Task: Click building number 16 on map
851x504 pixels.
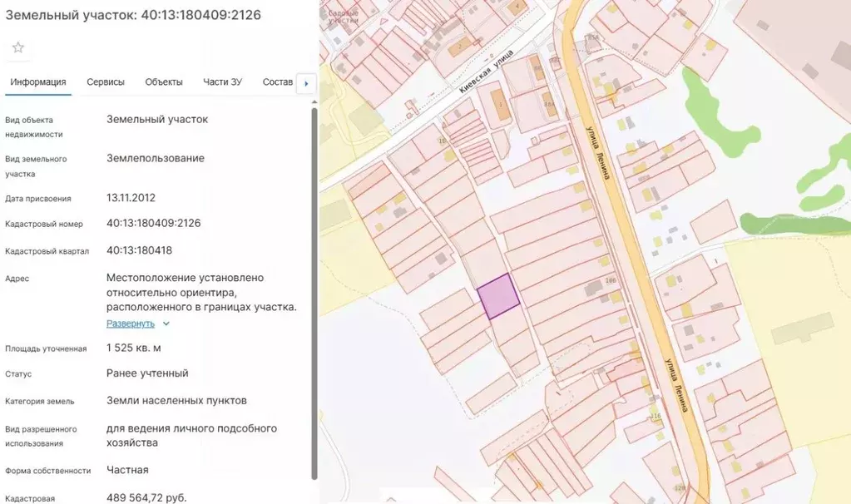Action: click(x=442, y=141)
